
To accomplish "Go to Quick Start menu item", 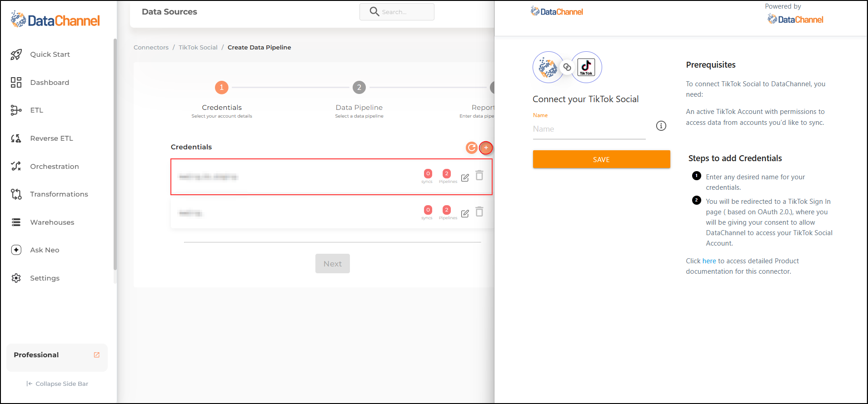I will pyautogui.click(x=50, y=54).
